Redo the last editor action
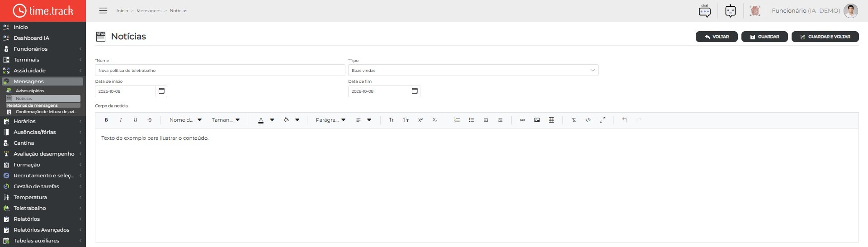This screenshot has height=247, width=868. (x=639, y=120)
